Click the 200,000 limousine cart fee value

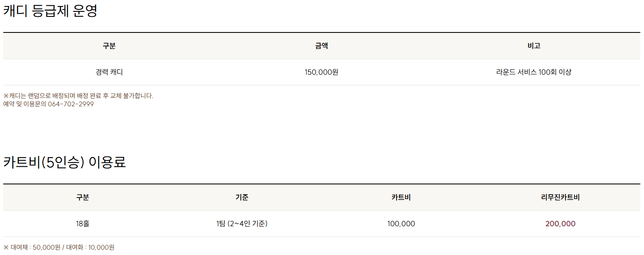click(x=561, y=224)
